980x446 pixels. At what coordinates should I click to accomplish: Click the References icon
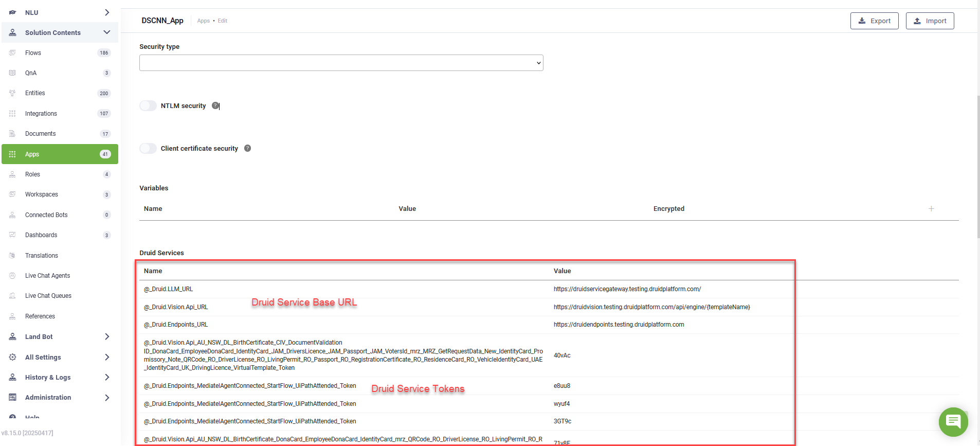coord(12,316)
